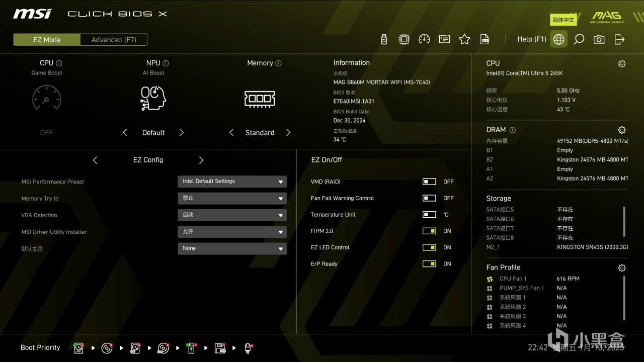644x362 pixels.
Task: Open the LOG file icon
Action: 485,39
